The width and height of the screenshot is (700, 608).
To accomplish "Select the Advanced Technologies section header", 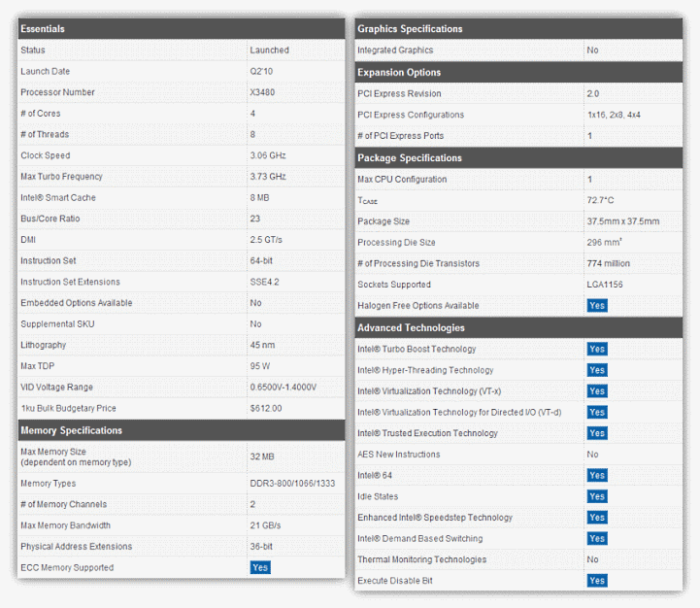I will click(x=518, y=327).
